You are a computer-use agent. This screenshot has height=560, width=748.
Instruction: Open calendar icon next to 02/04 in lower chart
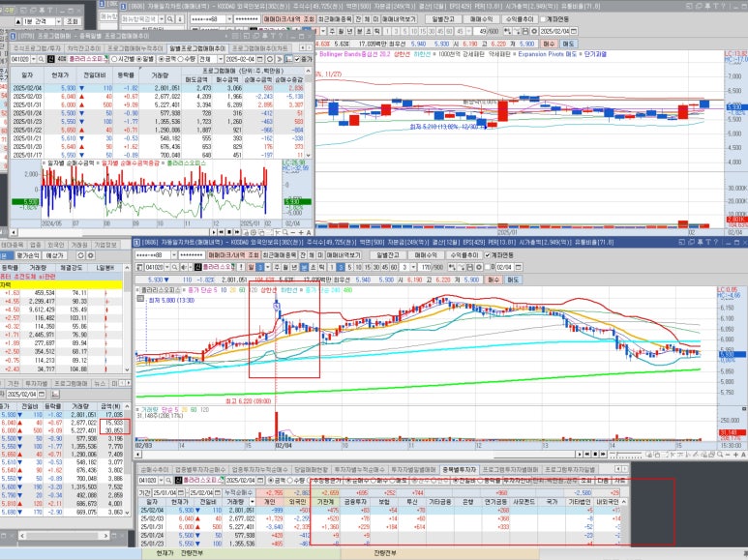point(519,267)
